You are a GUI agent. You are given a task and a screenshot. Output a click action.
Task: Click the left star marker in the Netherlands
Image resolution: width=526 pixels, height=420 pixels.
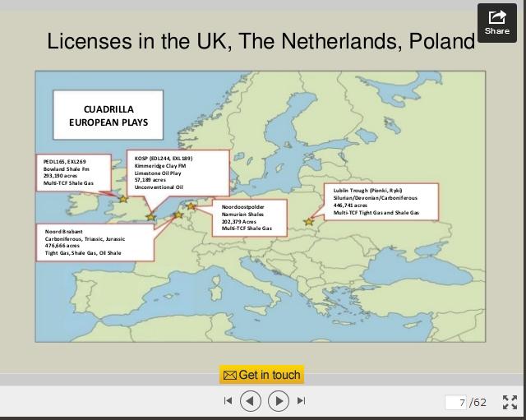pos(178,215)
